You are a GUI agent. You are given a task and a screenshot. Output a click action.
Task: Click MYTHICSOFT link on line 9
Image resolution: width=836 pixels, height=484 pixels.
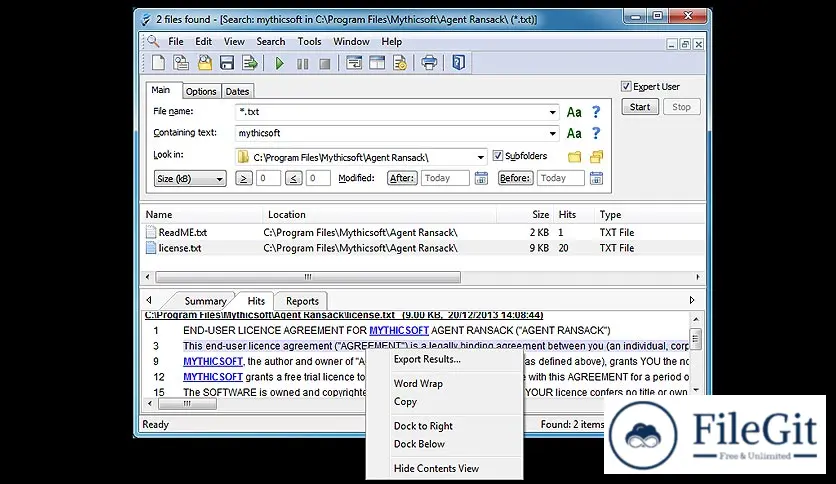click(x=213, y=361)
